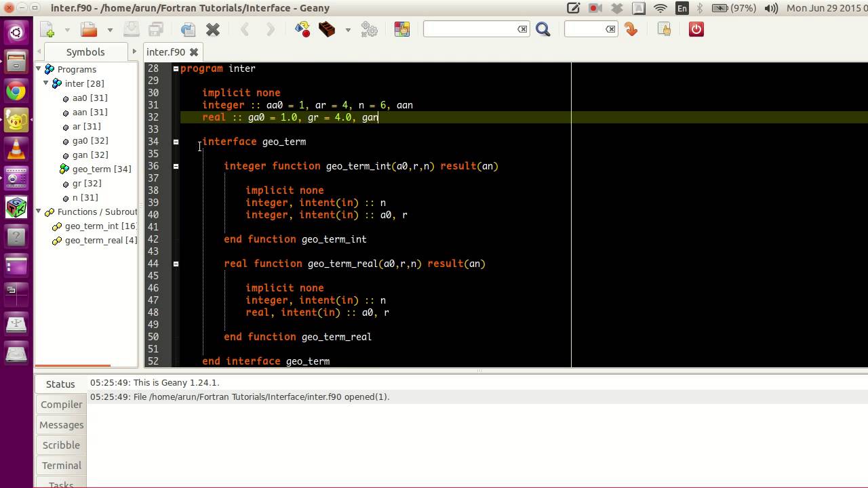
Task: Open the Messages tab
Action: pyautogui.click(x=61, y=424)
